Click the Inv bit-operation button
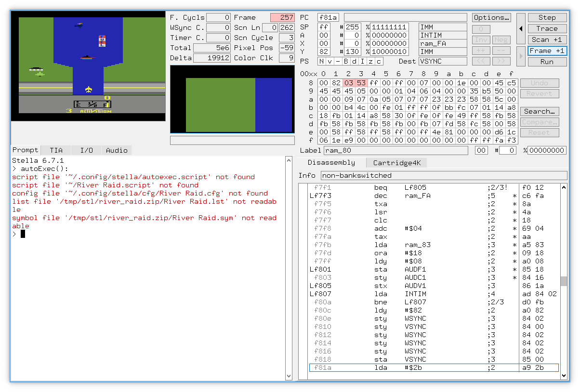 pos(481,40)
